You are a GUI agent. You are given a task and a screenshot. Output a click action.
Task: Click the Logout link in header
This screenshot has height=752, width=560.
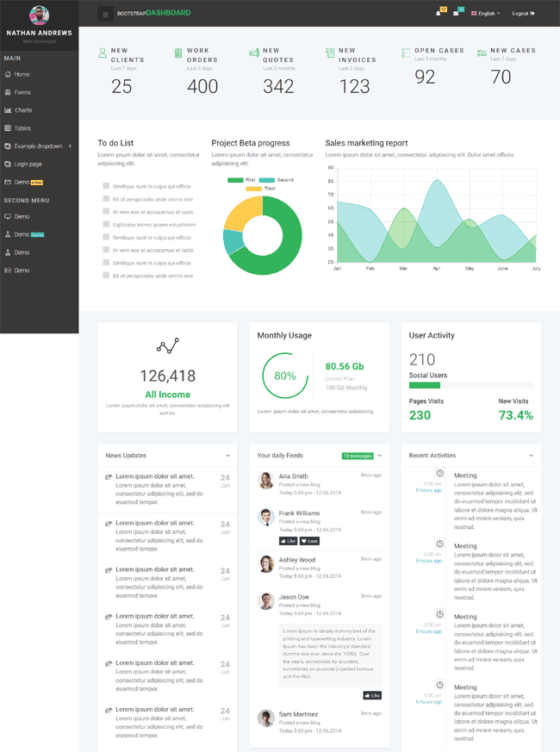pyautogui.click(x=523, y=14)
